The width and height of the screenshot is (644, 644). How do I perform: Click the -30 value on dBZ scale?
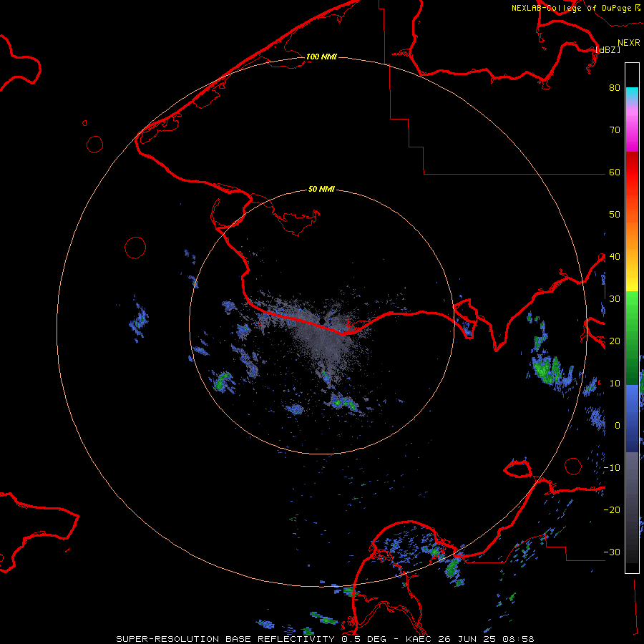(x=612, y=552)
